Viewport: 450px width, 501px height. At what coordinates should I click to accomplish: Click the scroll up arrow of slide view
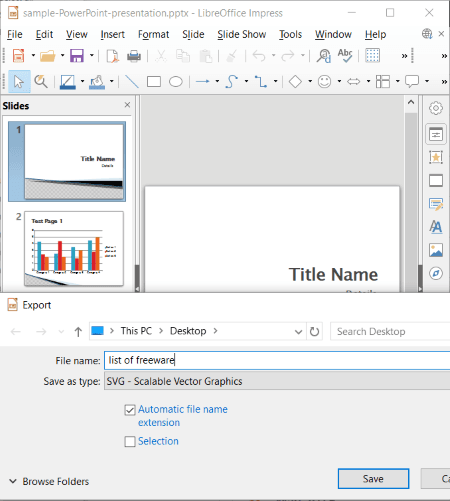coord(411,102)
